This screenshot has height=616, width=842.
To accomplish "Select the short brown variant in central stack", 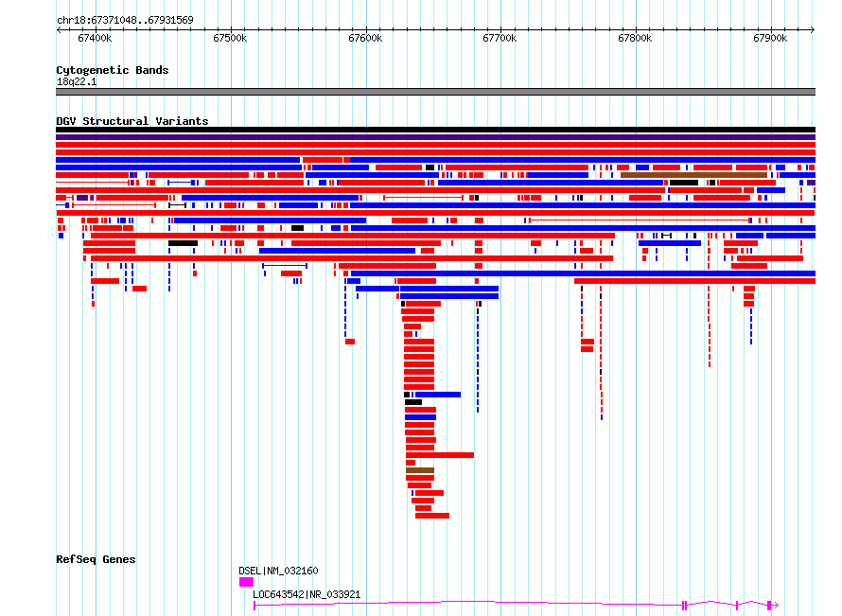I will point(420,470).
